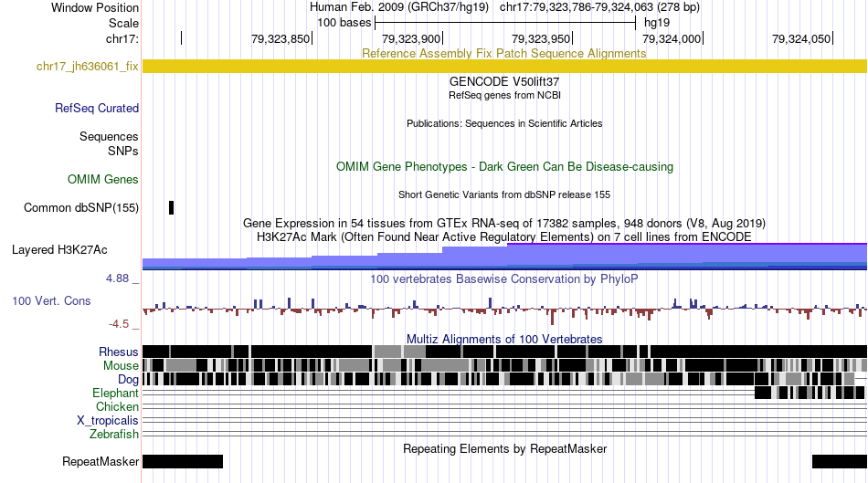
Task: Select the Chicken alignment row label
Action: pyautogui.click(x=117, y=406)
